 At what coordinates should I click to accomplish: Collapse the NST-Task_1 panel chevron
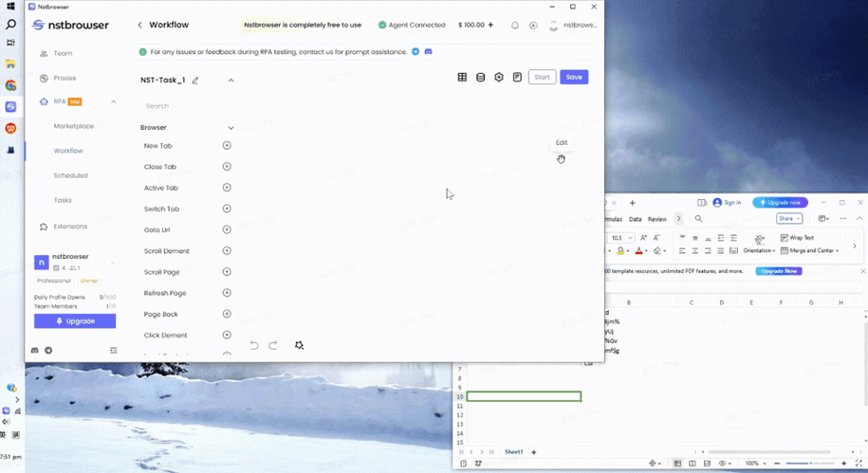click(x=231, y=81)
